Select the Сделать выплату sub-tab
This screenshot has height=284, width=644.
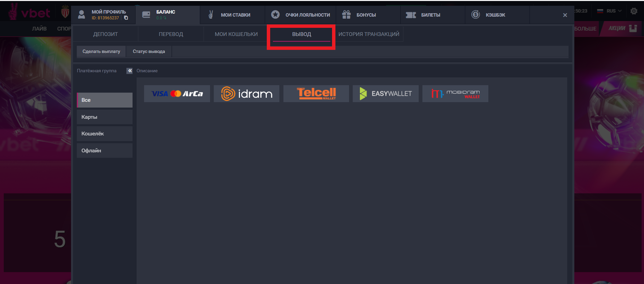(101, 51)
